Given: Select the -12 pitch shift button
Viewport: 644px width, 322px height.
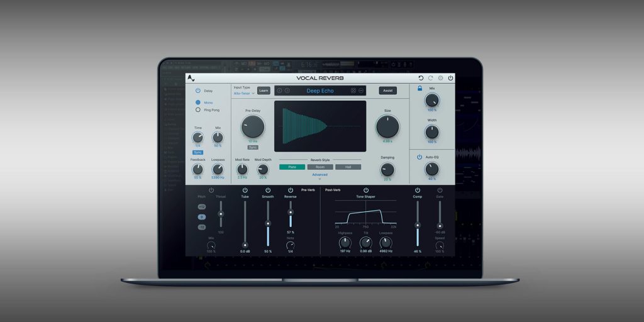Looking at the screenshot, I should tap(202, 227).
